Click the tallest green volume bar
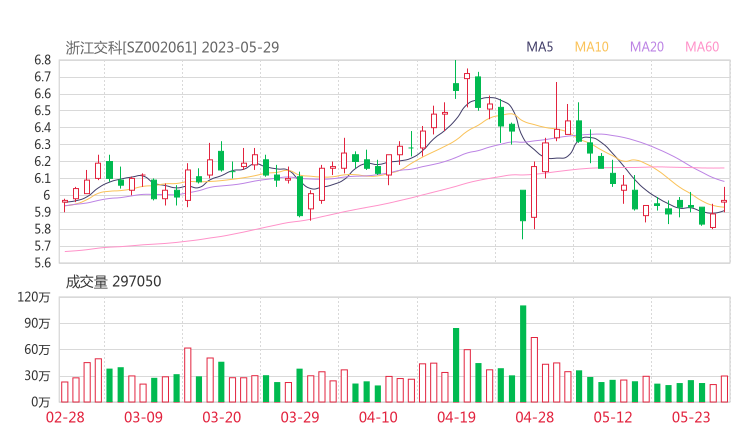Viewport: 740px width, 440px height. click(x=523, y=354)
